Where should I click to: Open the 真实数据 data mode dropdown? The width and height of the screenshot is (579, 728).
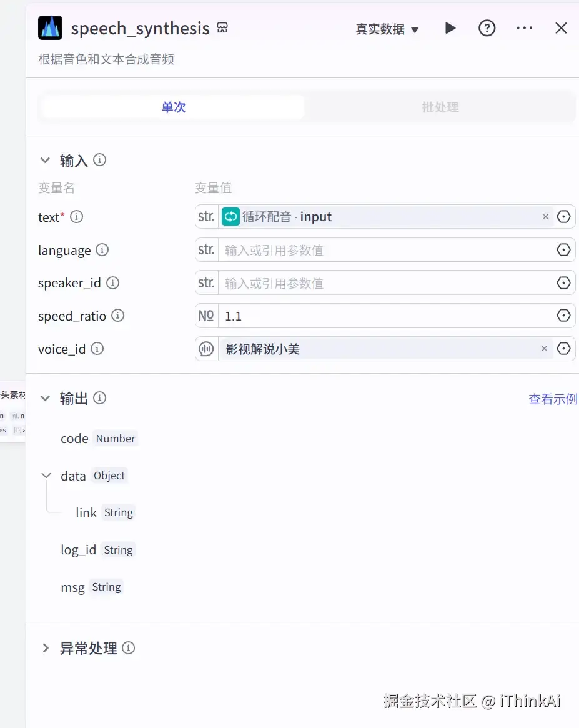pyautogui.click(x=387, y=29)
